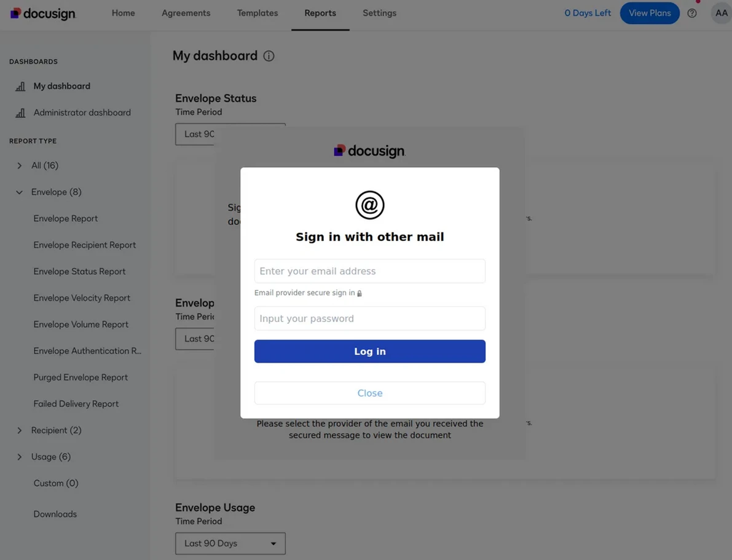The height and width of the screenshot is (560, 732).
Task: Click the Close button in dialog
Action: 369,393
